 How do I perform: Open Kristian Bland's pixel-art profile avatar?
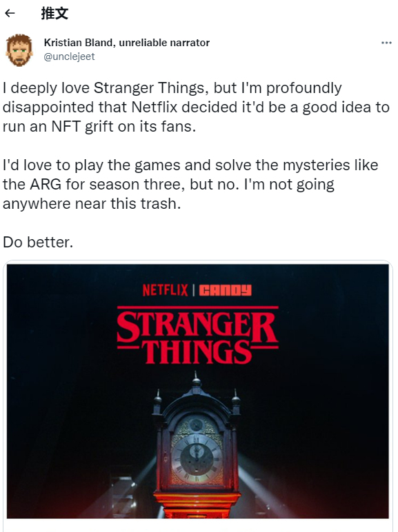click(x=19, y=50)
